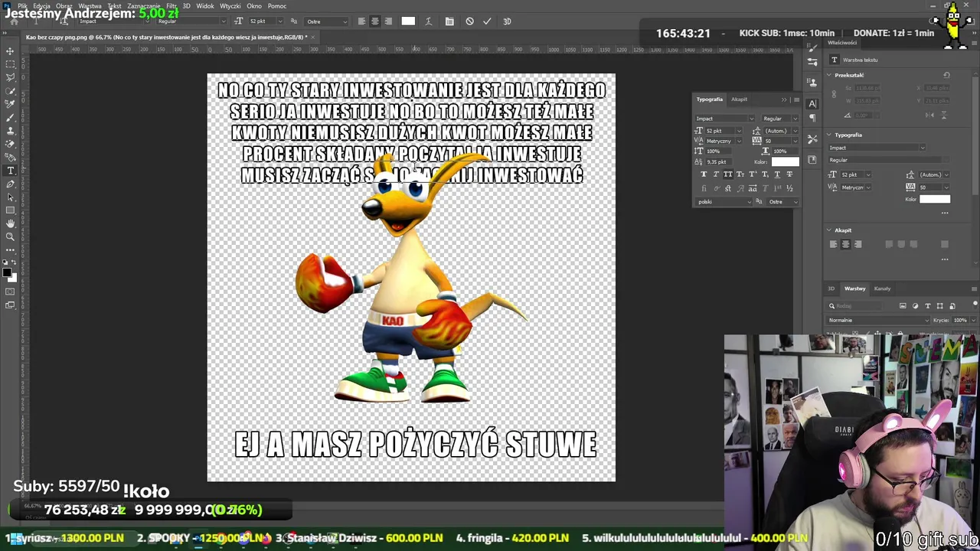Select the Lasso tool

(10, 77)
